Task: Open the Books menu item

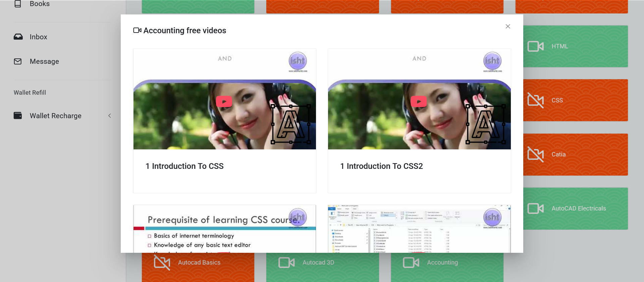Action: (x=40, y=4)
